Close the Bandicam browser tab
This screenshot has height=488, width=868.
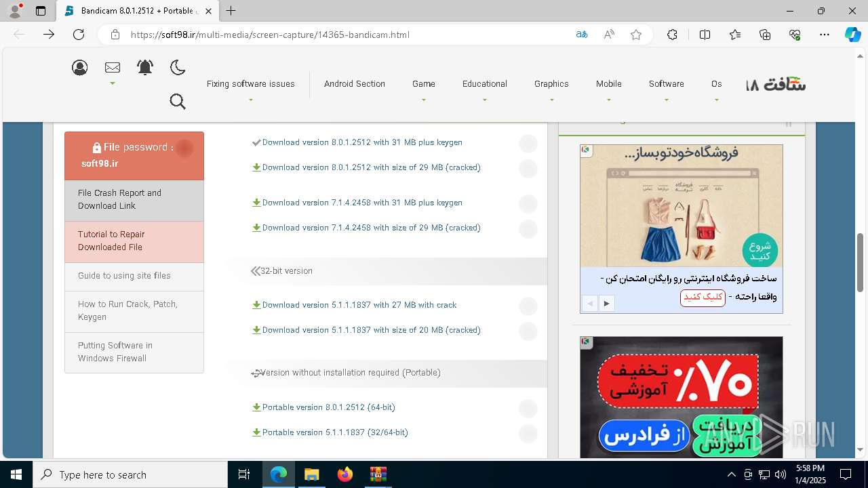coord(209,11)
